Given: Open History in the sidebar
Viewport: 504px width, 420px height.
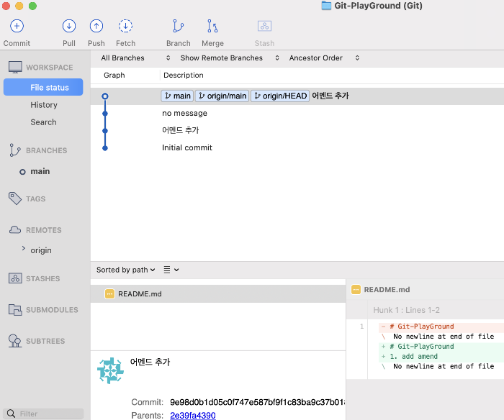Looking at the screenshot, I should coord(44,105).
